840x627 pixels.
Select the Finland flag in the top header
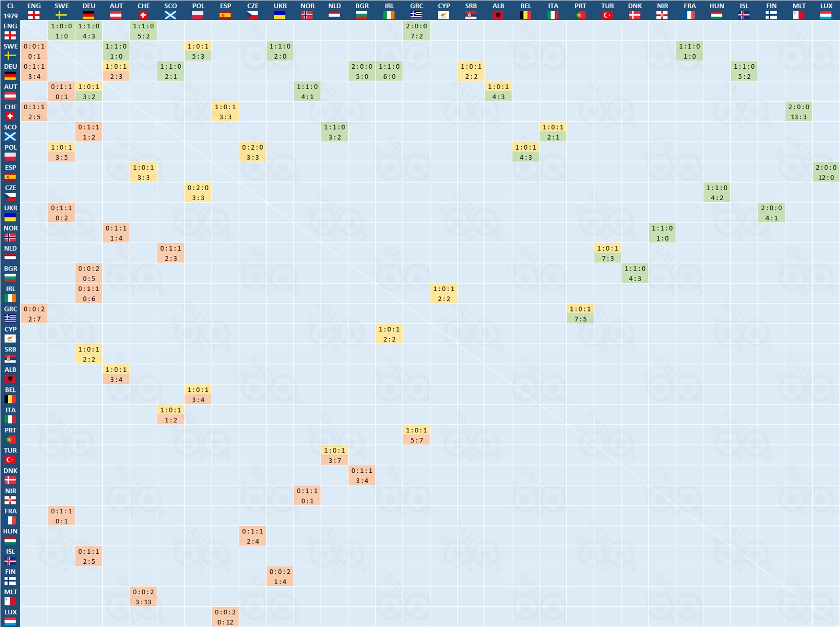point(771,15)
